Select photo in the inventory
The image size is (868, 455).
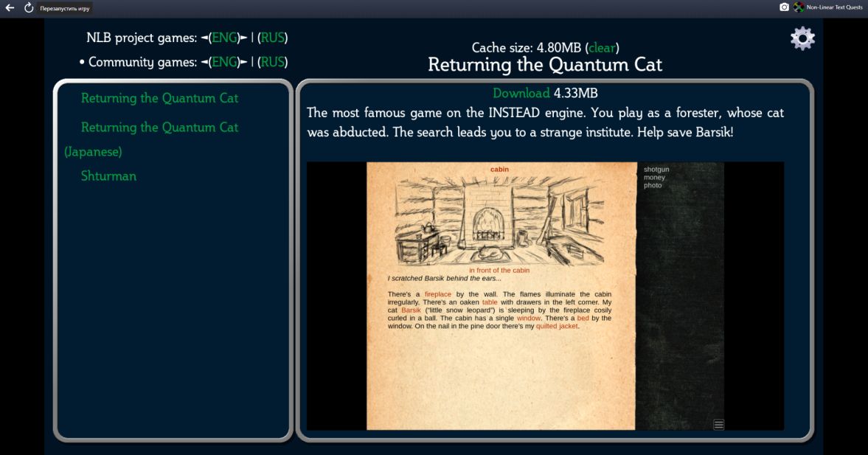coord(652,185)
